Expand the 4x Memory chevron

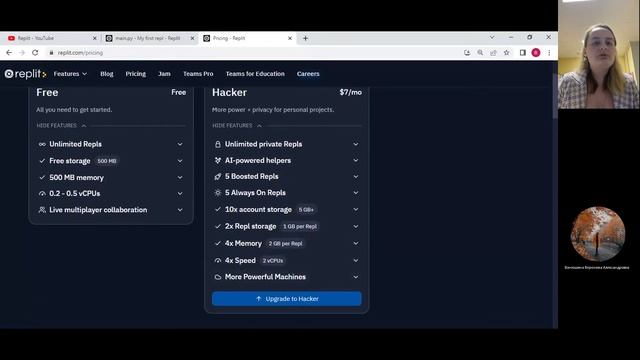click(x=356, y=243)
